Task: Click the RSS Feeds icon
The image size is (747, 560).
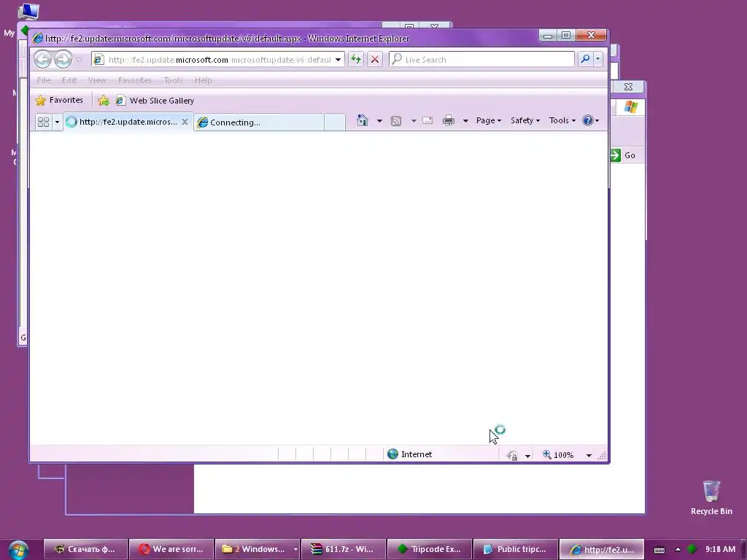Action: point(396,121)
